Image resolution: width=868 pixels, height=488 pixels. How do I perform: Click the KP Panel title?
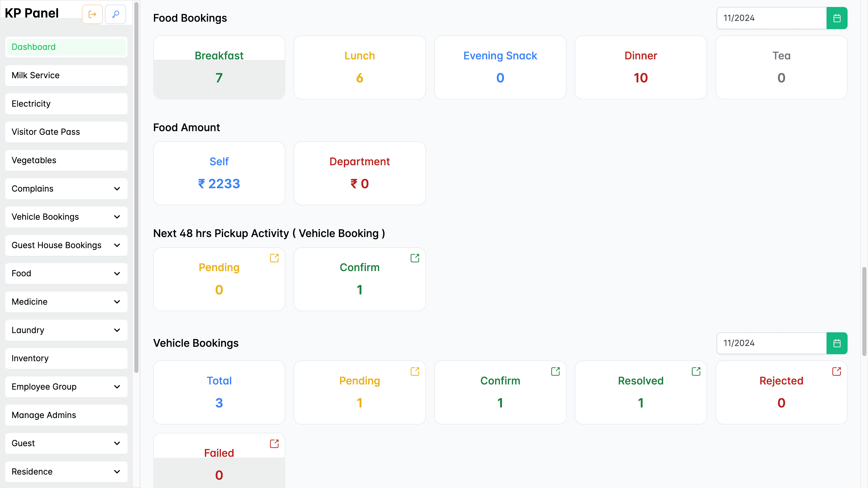32,13
